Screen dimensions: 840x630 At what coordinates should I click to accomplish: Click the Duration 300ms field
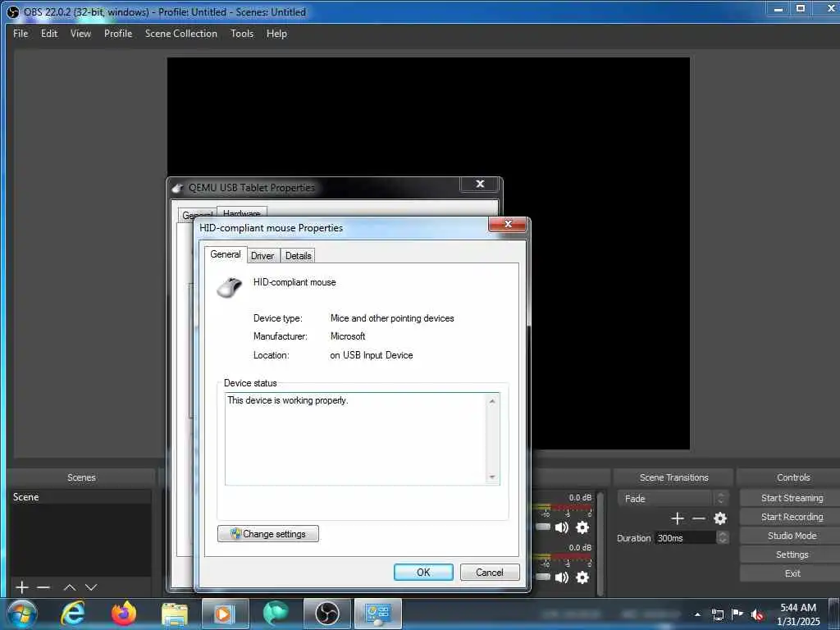tap(685, 538)
